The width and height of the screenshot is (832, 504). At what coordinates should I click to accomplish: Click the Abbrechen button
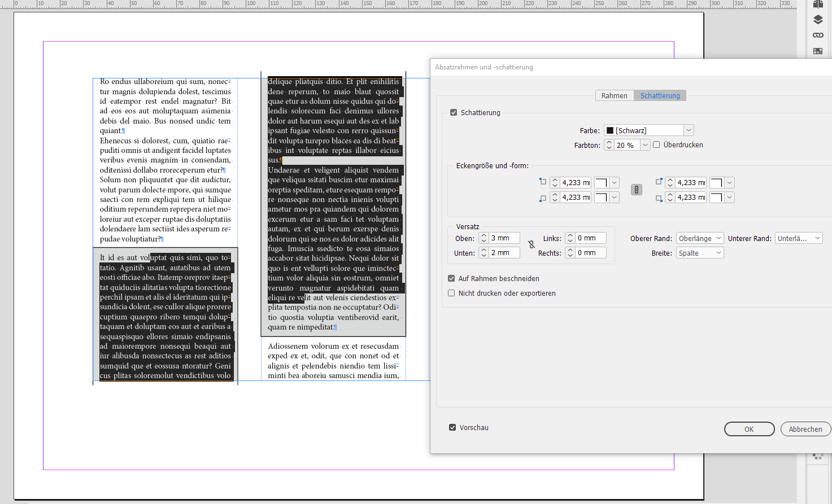click(x=805, y=429)
